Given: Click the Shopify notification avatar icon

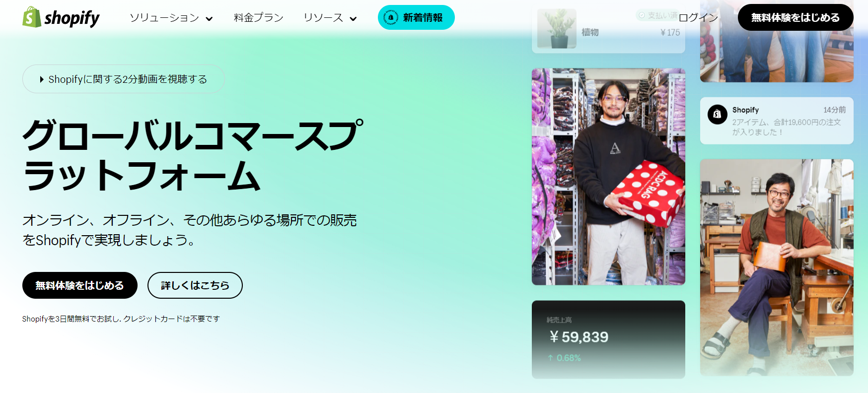Looking at the screenshot, I should point(717,114).
